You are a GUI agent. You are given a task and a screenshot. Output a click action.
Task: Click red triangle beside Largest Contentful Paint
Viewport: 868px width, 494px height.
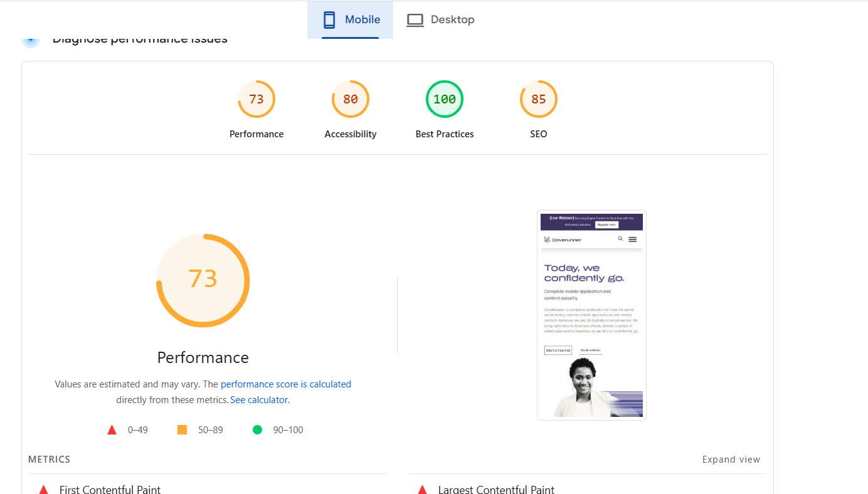tap(422, 490)
